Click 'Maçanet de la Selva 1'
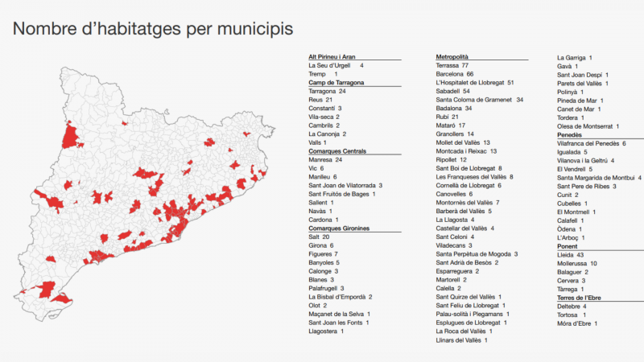The image size is (644, 362). 340,314
